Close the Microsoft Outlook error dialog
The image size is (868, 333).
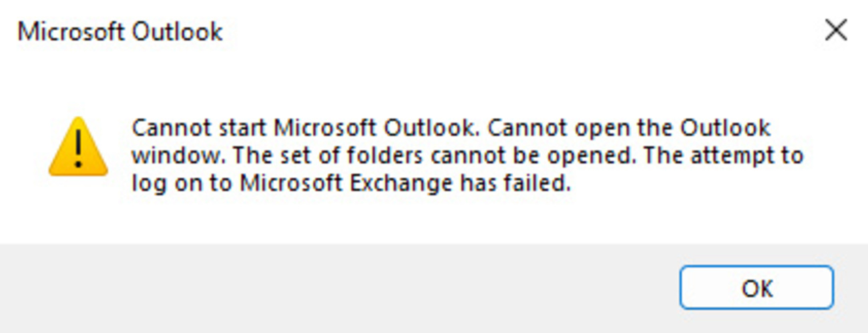coord(835,31)
